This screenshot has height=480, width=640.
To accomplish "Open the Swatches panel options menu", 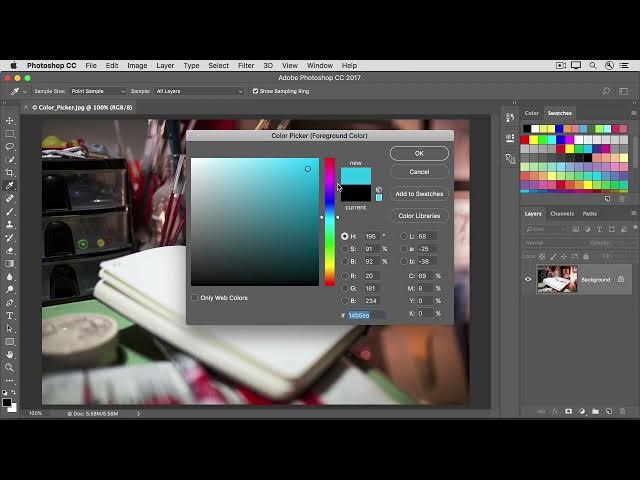I will (x=633, y=113).
